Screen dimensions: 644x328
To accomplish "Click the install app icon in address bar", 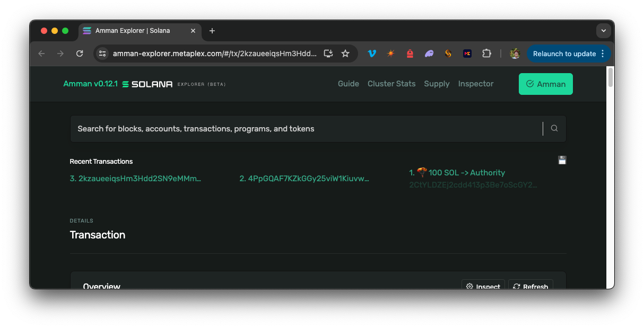I will point(328,54).
